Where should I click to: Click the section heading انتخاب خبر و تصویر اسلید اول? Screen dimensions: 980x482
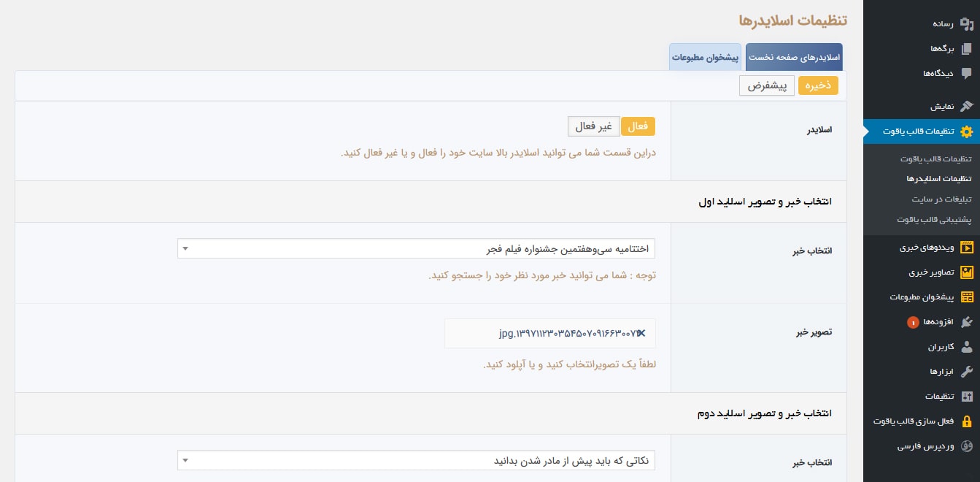(x=764, y=201)
